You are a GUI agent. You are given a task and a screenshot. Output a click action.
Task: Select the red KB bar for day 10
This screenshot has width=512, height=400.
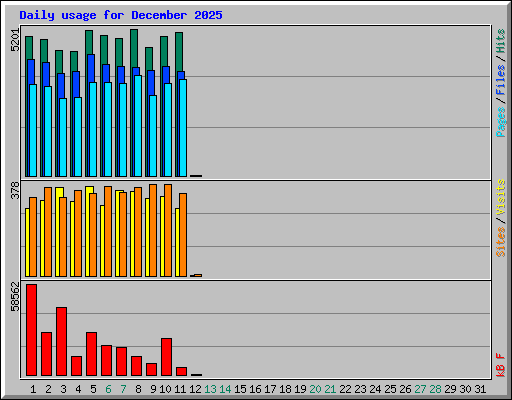pyautogui.click(x=166, y=357)
